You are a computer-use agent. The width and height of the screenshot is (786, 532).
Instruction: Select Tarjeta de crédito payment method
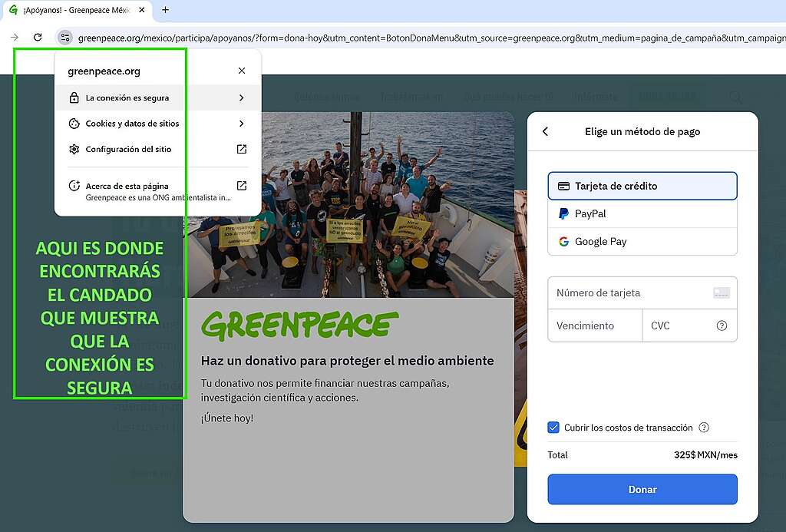tap(642, 186)
